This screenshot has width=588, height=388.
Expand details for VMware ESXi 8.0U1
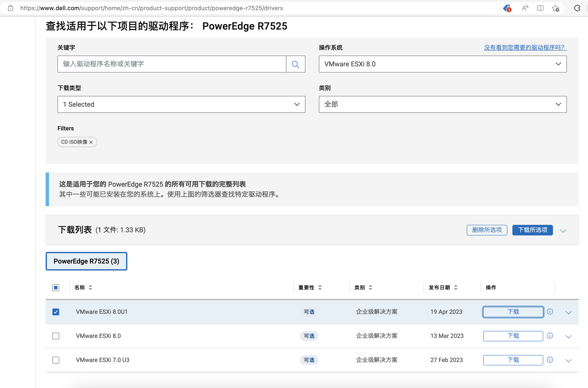click(x=569, y=312)
